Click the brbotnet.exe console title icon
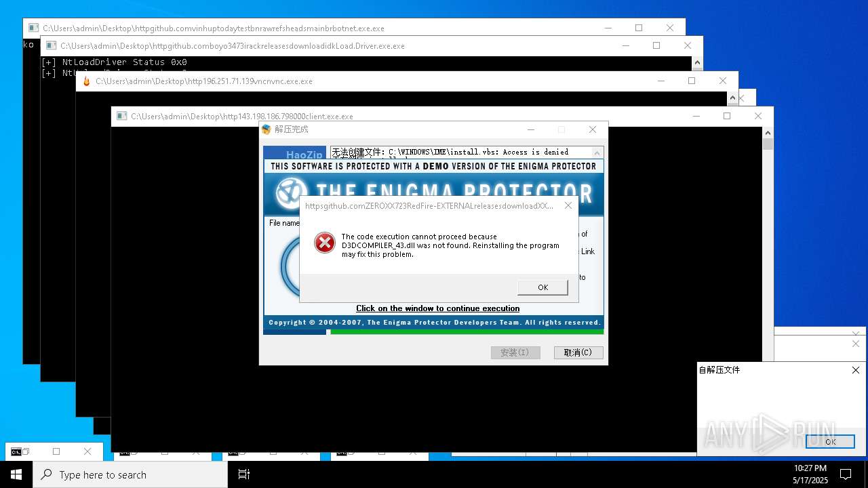The image size is (868, 488). [34, 28]
